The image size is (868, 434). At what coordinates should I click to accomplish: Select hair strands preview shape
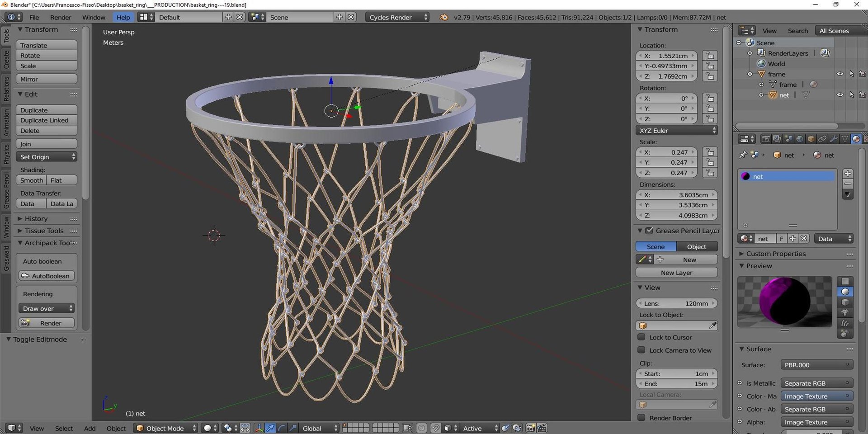pyautogui.click(x=845, y=323)
